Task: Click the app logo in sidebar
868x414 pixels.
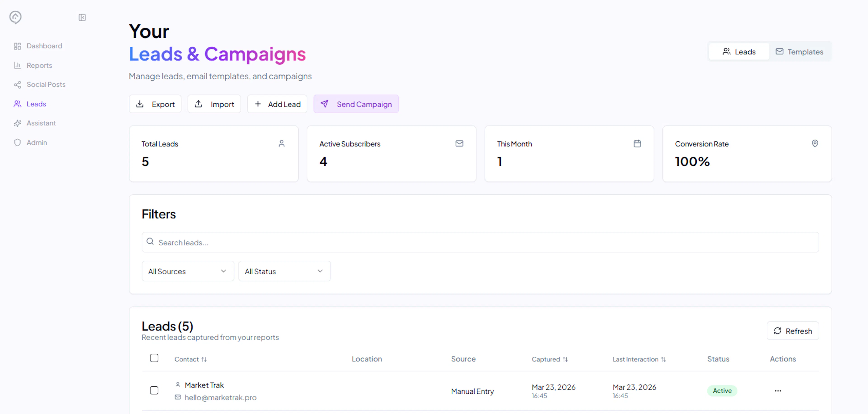Action: click(x=16, y=17)
